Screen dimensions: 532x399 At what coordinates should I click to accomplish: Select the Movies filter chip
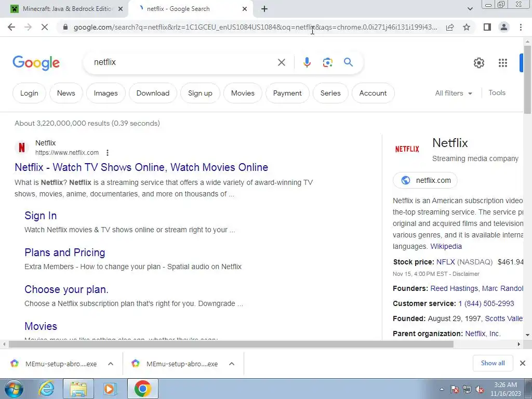pos(243,93)
